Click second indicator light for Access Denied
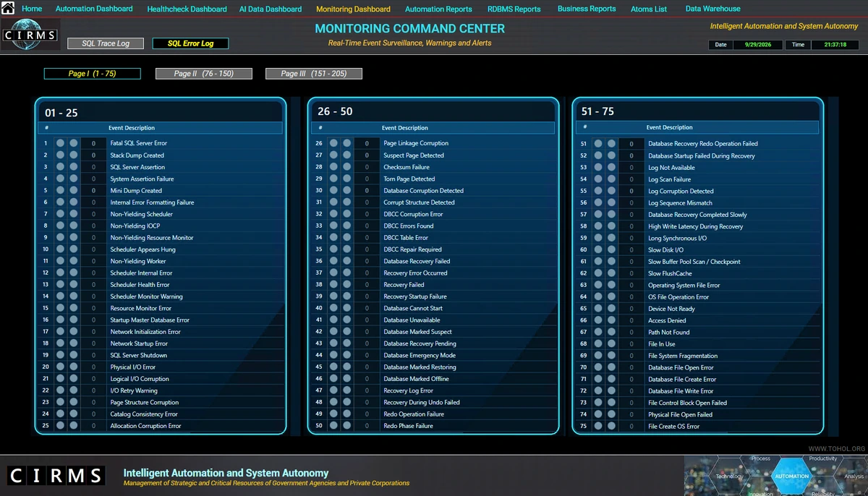This screenshot has width=868, height=496. [x=611, y=320]
